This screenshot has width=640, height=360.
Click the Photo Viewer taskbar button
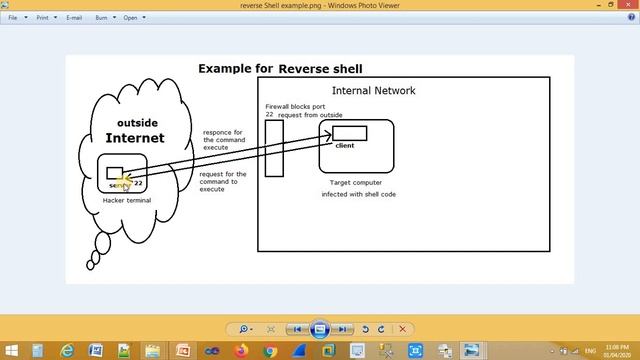coord(472,351)
